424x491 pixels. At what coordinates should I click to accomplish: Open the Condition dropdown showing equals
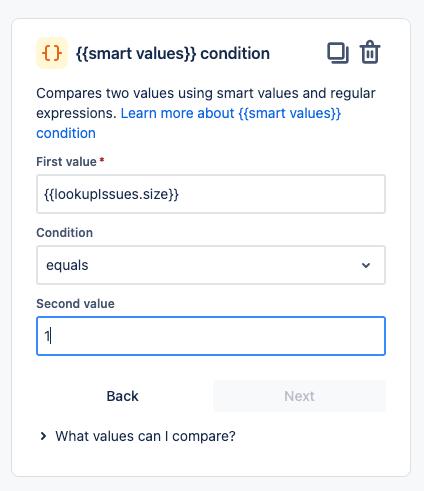tap(211, 265)
